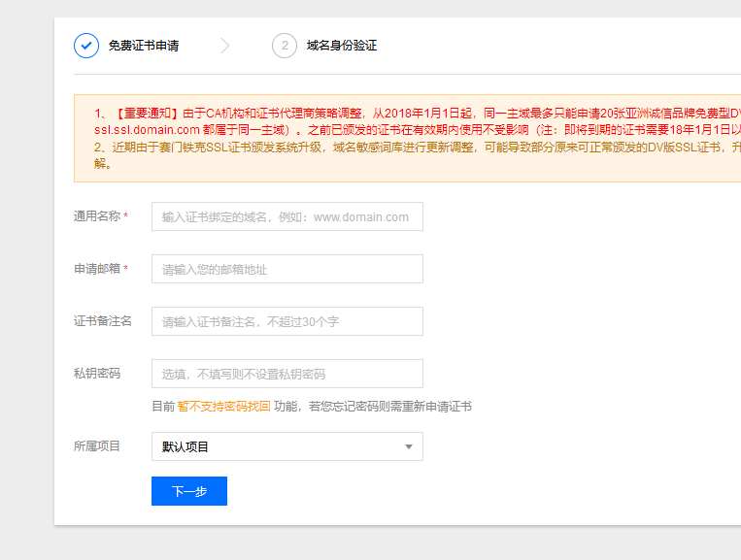
Task: Click the step 2 number circle
Action: coord(285,46)
